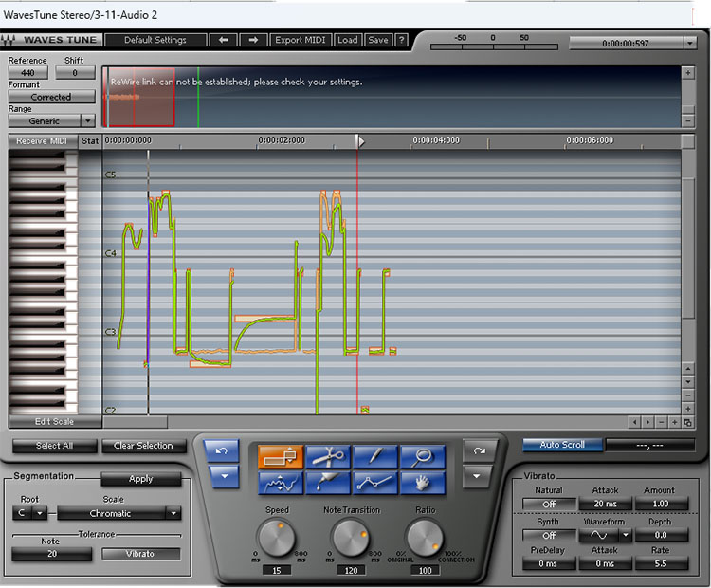Select the Zoom magnifier tool

pos(423,456)
